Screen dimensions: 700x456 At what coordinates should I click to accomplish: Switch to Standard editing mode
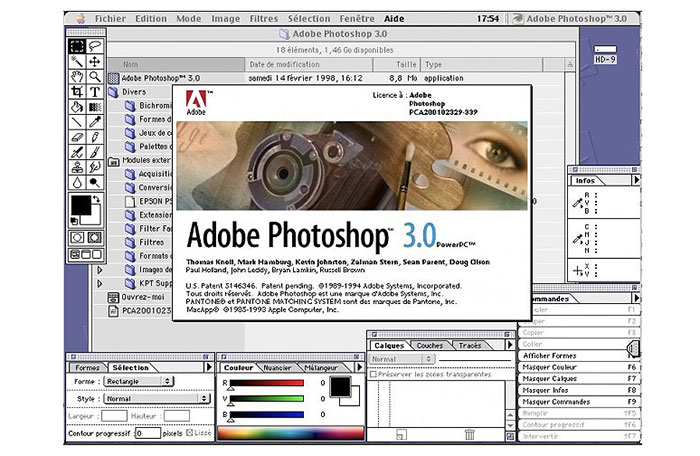pos(77,238)
